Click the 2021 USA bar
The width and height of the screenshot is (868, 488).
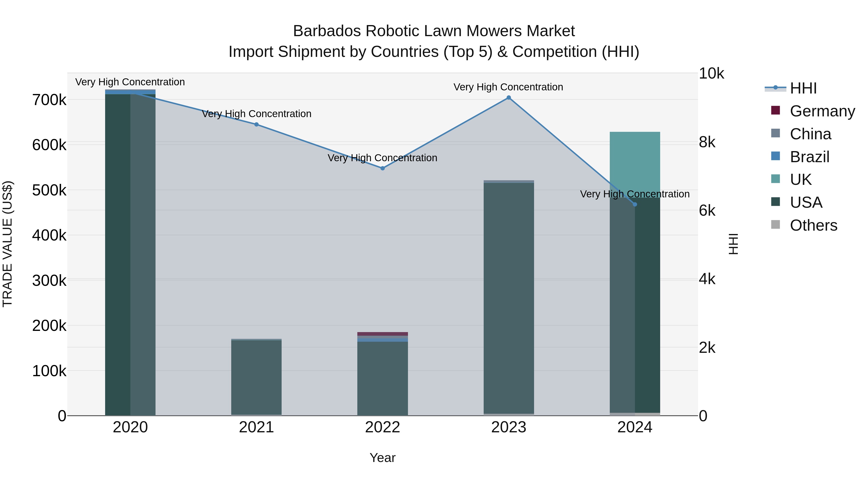pos(257,378)
